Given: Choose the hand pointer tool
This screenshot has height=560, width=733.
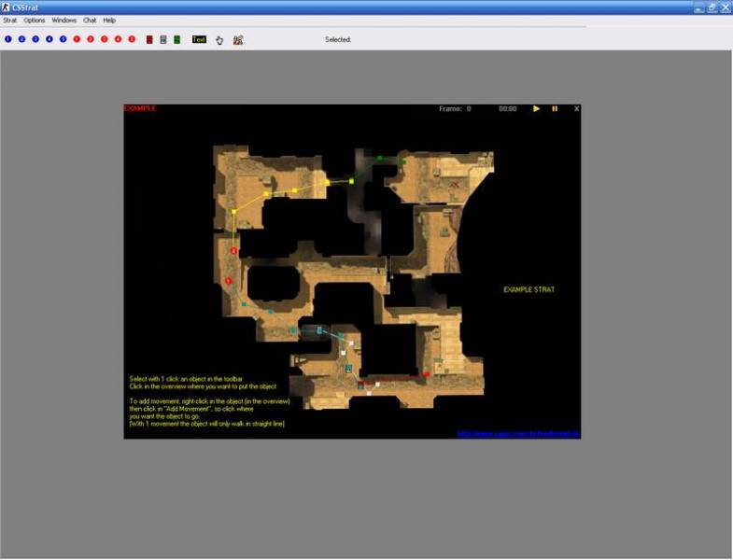Looking at the screenshot, I should tap(219, 40).
